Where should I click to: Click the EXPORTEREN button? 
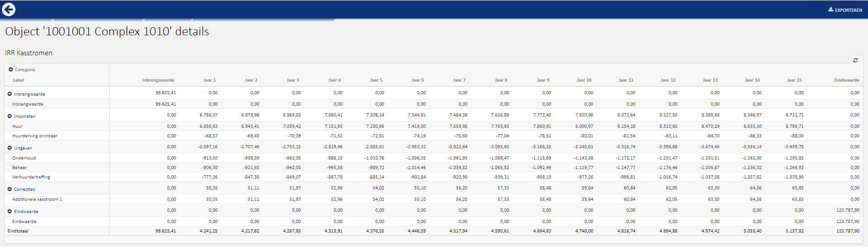click(x=845, y=10)
